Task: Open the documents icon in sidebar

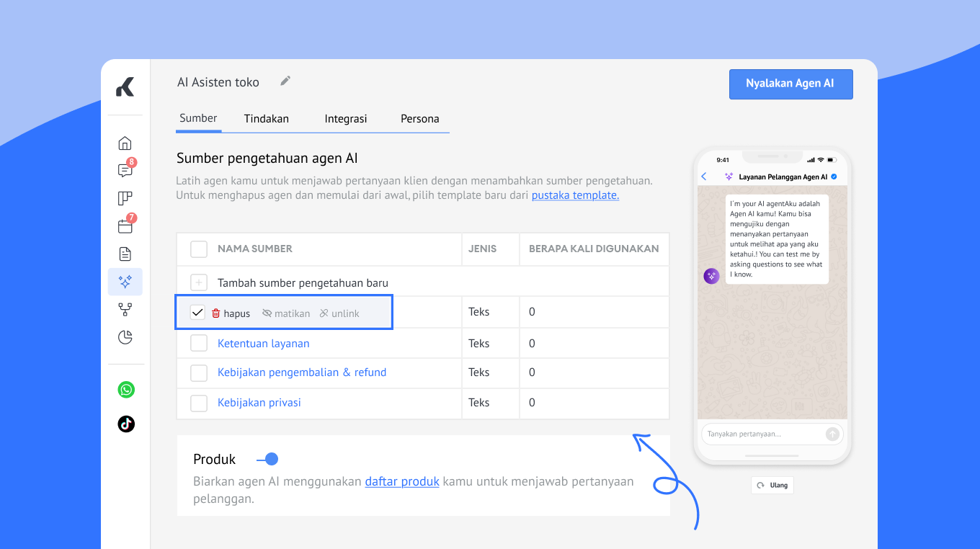Action: (125, 254)
